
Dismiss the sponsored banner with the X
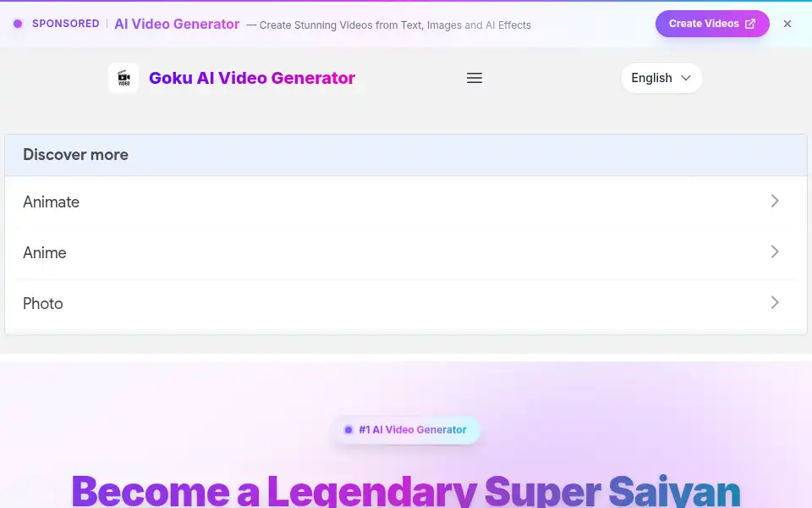(x=787, y=24)
